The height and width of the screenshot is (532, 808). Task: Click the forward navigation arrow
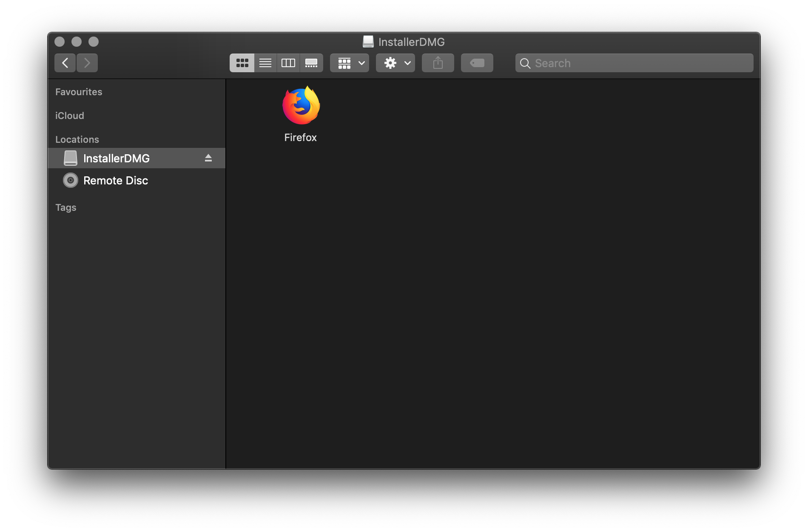click(x=87, y=63)
